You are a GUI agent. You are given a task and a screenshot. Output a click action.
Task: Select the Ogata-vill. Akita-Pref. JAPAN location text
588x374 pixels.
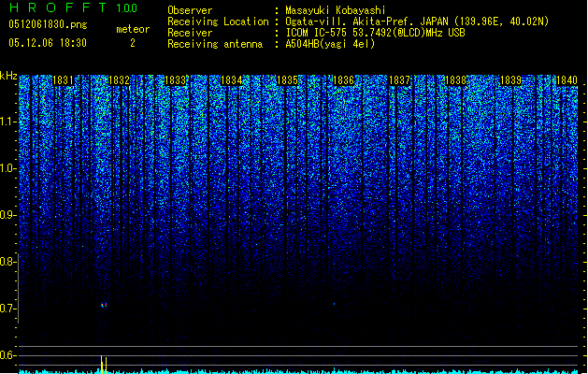417,22
